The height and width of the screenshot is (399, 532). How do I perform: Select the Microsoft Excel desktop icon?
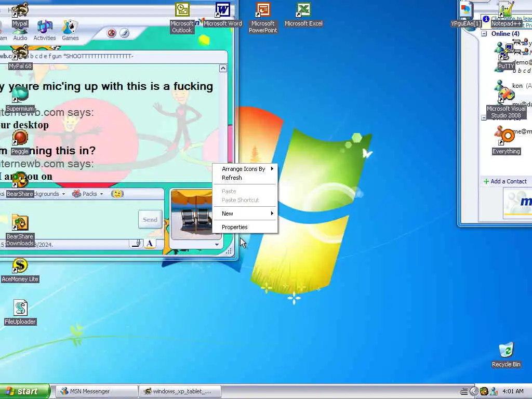[x=303, y=15]
